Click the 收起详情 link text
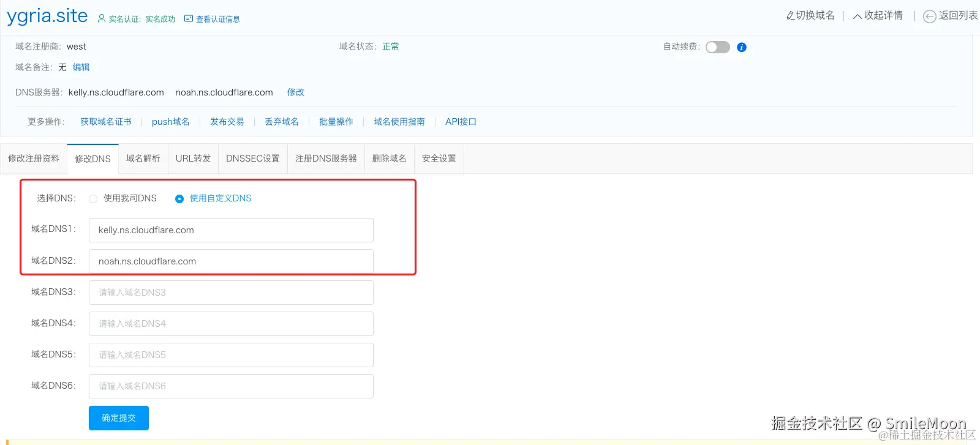Screen dimensions: 980x445 883,15
